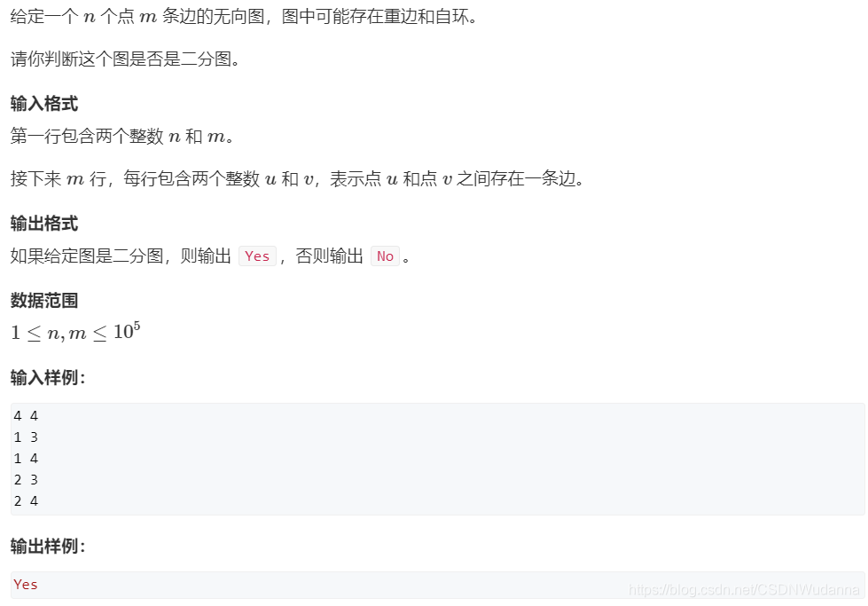Image resolution: width=868 pixels, height=606 pixels.
Task: Click the data range formula with 10^5
Action: pos(75,332)
